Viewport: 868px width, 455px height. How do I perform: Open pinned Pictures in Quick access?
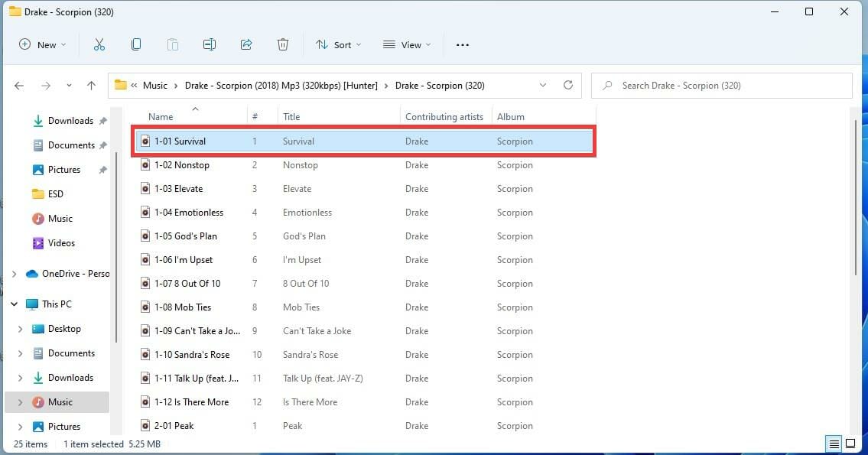[x=70, y=169]
